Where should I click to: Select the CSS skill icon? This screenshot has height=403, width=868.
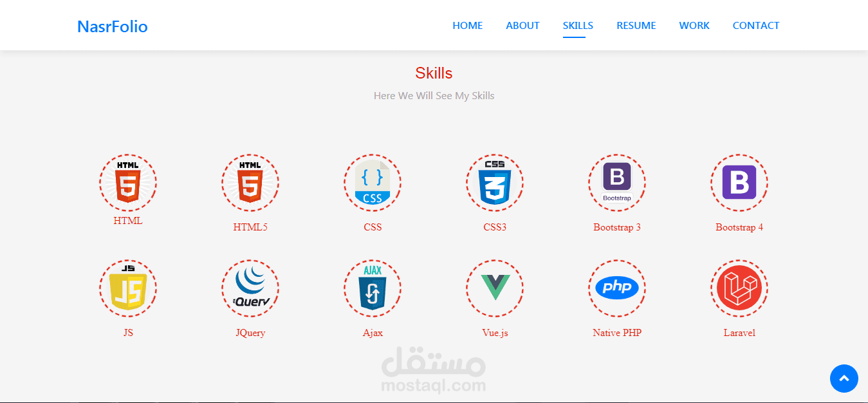pos(372,182)
